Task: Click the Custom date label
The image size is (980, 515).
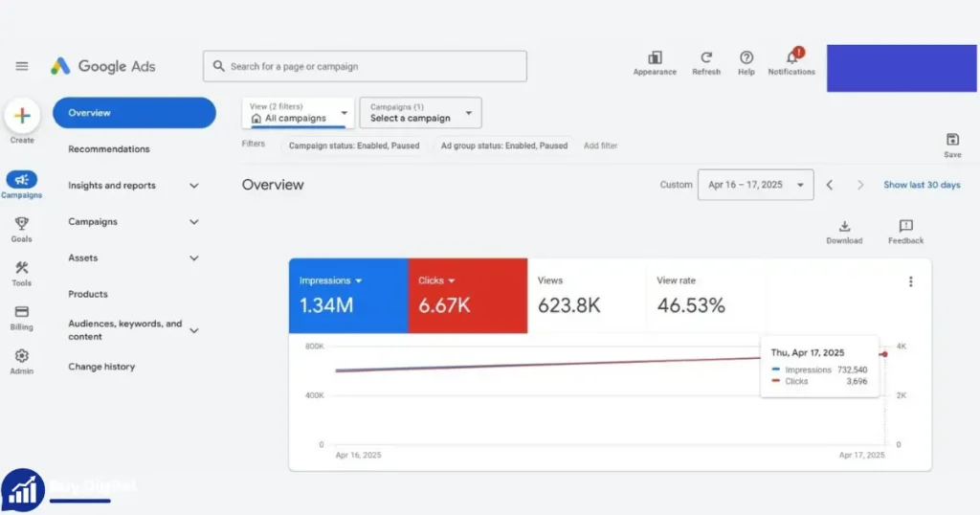Action: tap(677, 185)
